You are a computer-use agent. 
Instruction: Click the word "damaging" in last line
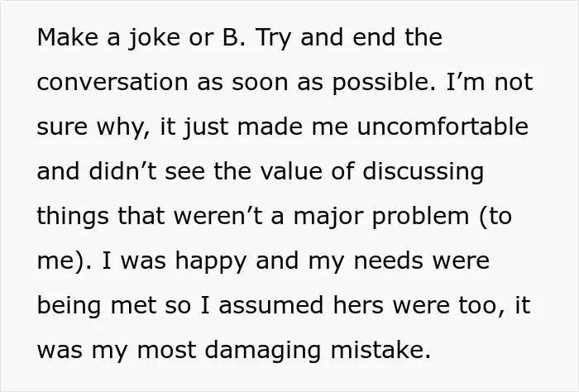263,351
